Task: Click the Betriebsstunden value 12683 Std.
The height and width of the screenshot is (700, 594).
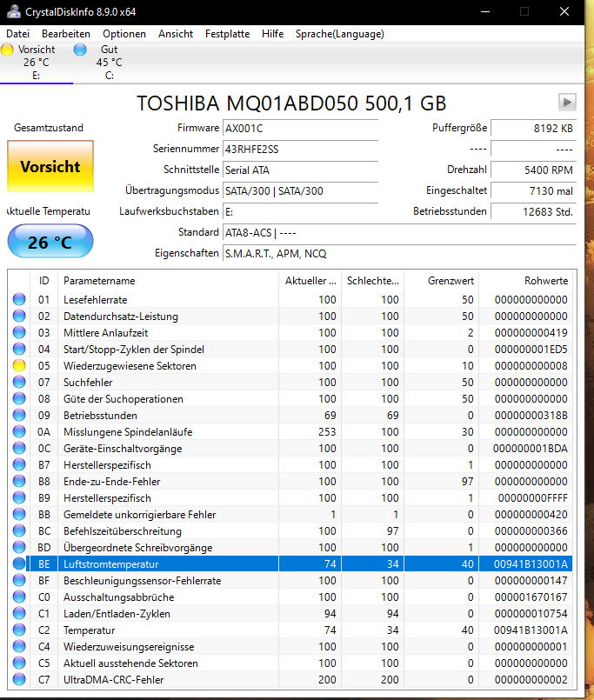Action: click(x=533, y=211)
